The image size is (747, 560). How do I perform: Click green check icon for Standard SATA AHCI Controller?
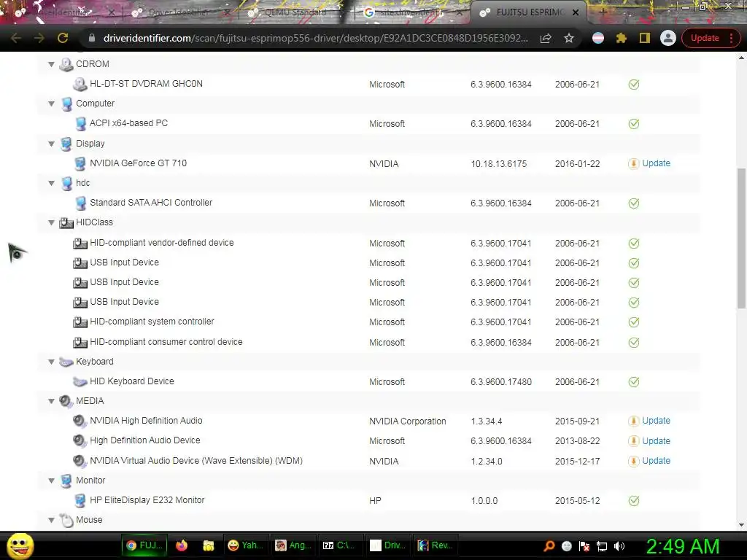coord(634,204)
